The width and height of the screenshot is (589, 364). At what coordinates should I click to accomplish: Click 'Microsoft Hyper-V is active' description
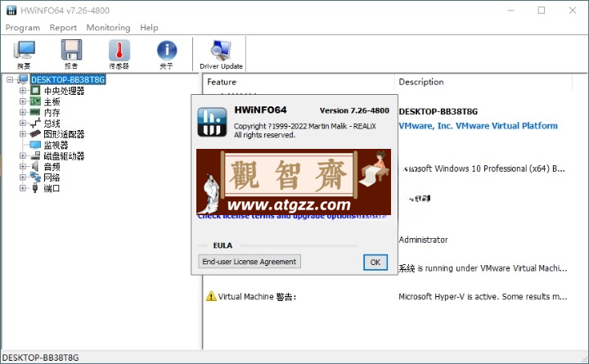483,297
